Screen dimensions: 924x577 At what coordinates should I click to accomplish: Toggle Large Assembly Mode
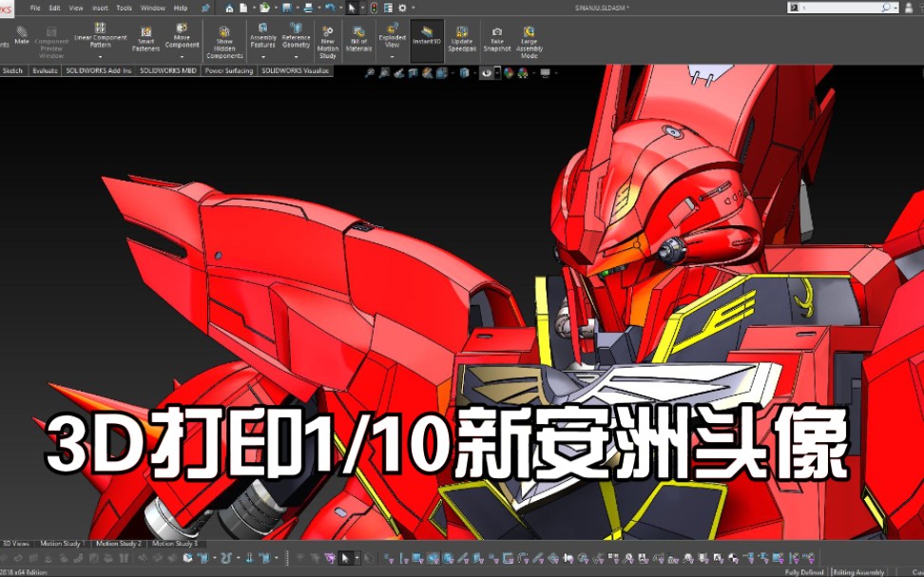[x=529, y=43]
